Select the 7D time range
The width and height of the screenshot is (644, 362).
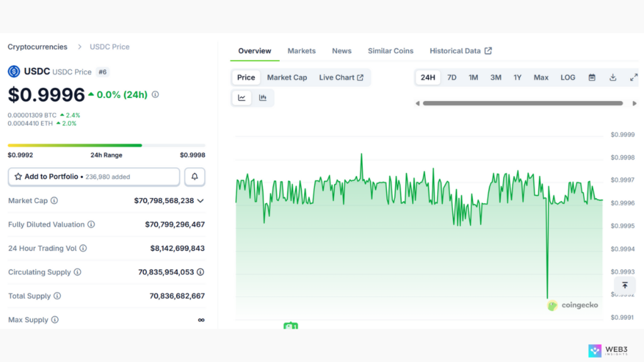(452, 77)
